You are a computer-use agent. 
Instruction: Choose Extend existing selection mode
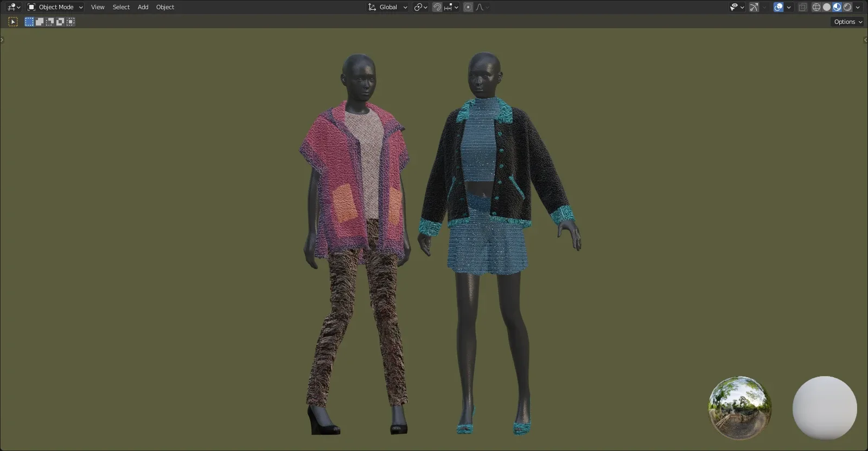(x=40, y=22)
